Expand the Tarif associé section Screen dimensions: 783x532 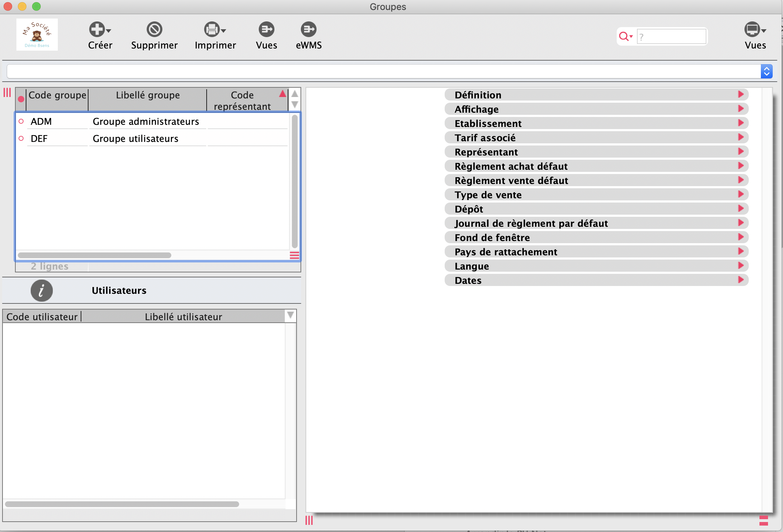point(596,138)
